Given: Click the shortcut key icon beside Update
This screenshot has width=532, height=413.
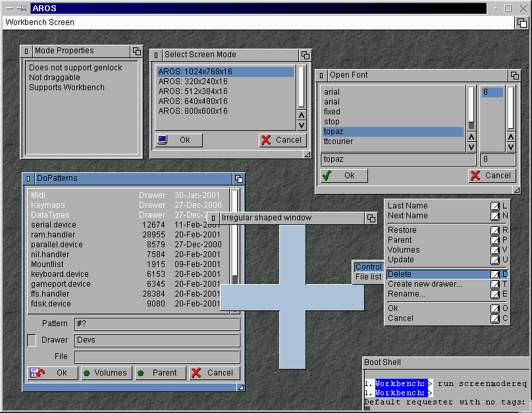Looking at the screenshot, I should coord(495,260).
